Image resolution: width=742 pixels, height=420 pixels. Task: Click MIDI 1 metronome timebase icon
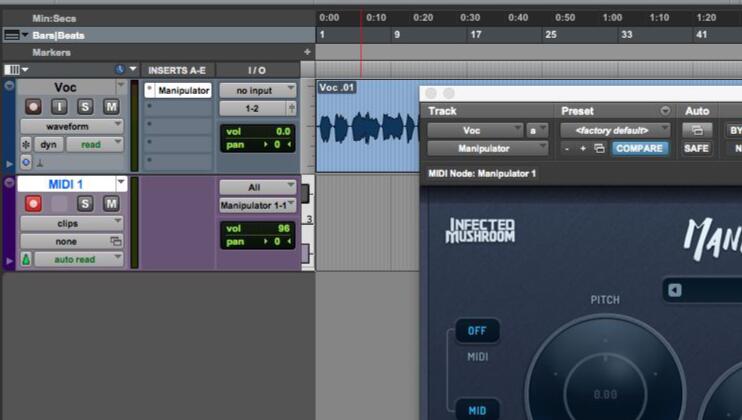(x=26, y=259)
